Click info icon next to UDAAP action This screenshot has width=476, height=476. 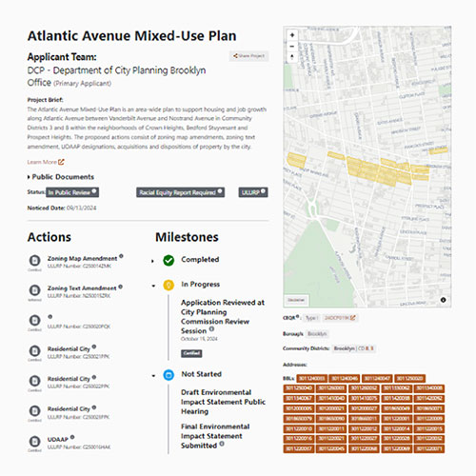pyautogui.click(x=72, y=437)
